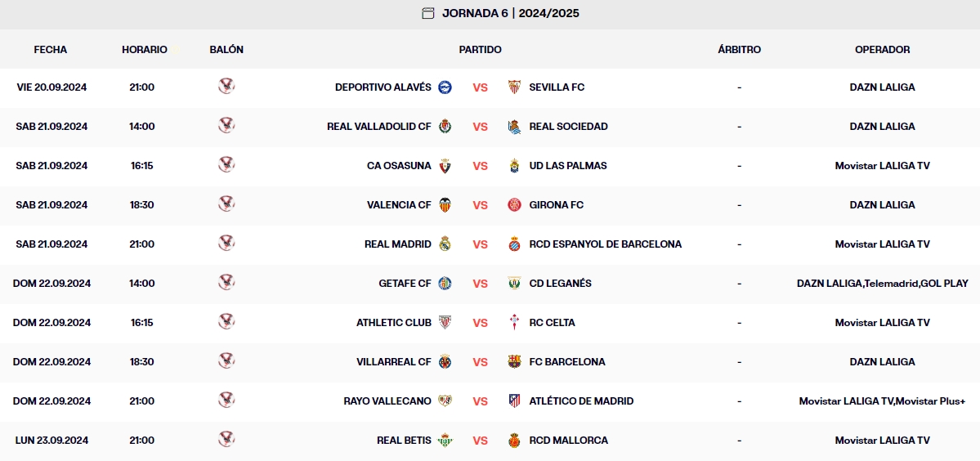Click the Operador column header
980x461 pixels.
tap(882, 50)
